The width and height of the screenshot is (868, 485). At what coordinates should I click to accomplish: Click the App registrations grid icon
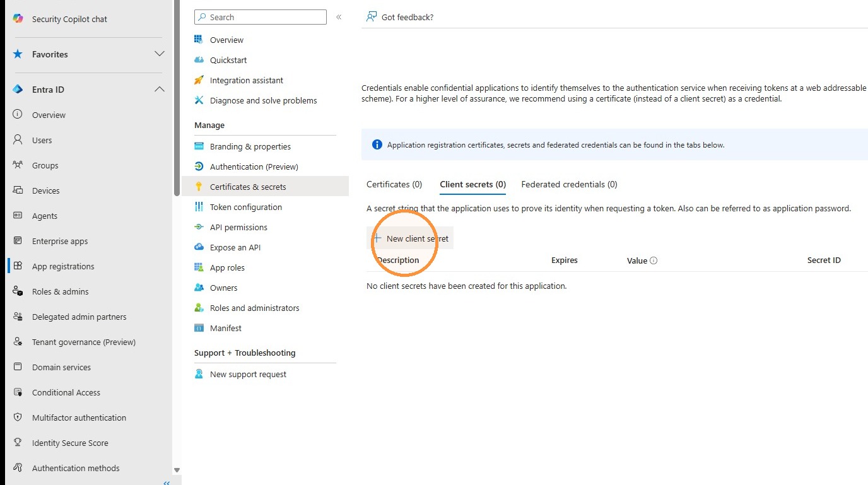(x=18, y=266)
